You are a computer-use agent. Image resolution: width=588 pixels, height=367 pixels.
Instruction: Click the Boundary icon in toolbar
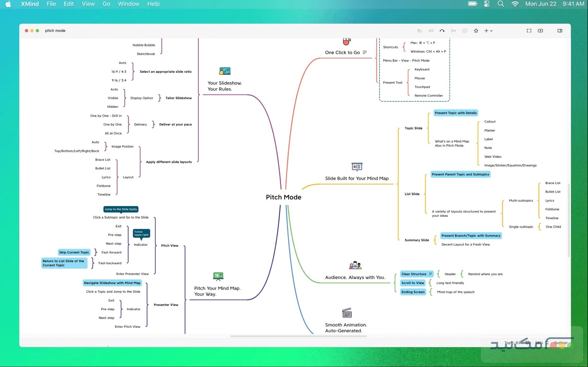pos(465,31)
